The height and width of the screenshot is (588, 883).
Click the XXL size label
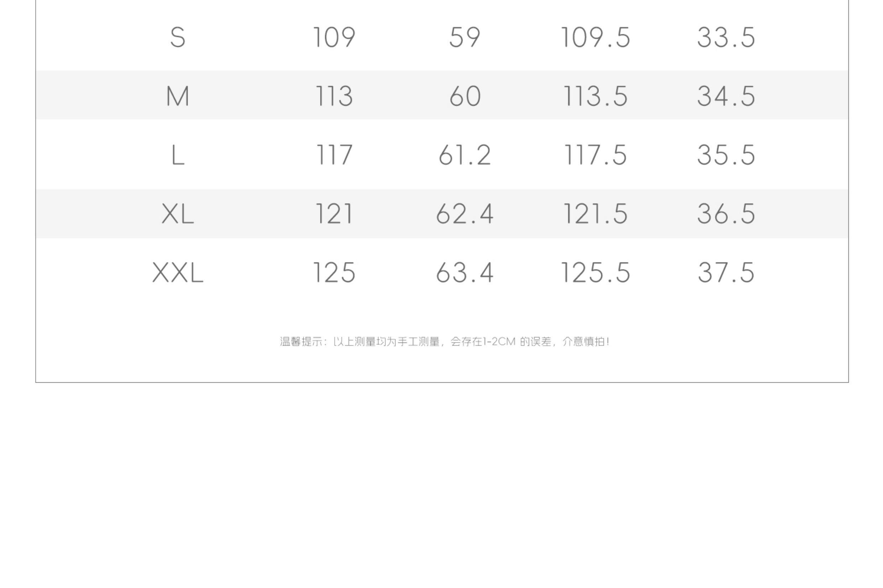(177, 273)
